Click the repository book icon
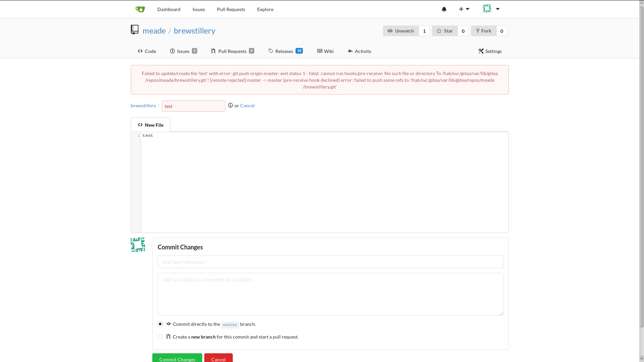 pos(135,30)
